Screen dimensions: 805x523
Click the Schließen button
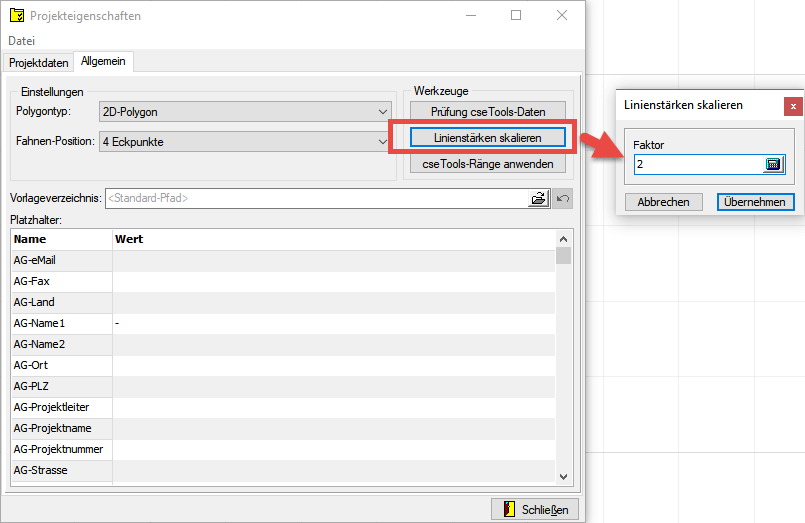[535, 509]
